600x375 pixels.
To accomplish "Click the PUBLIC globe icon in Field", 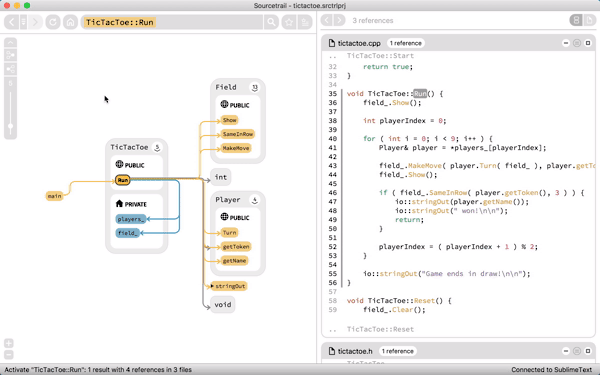I will click(x=224, y=104).
